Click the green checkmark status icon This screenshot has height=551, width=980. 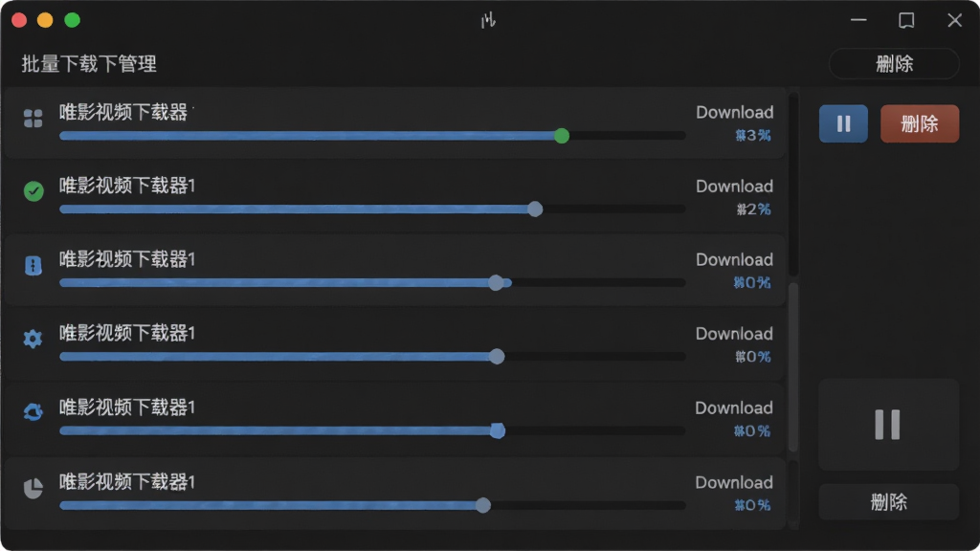pos(33,190)
